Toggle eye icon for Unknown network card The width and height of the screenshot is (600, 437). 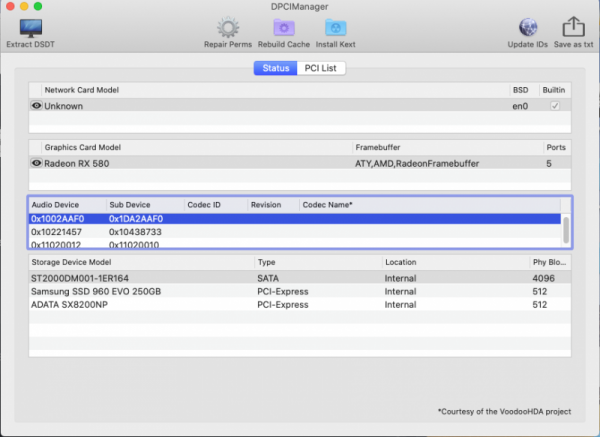coord(36,106)
